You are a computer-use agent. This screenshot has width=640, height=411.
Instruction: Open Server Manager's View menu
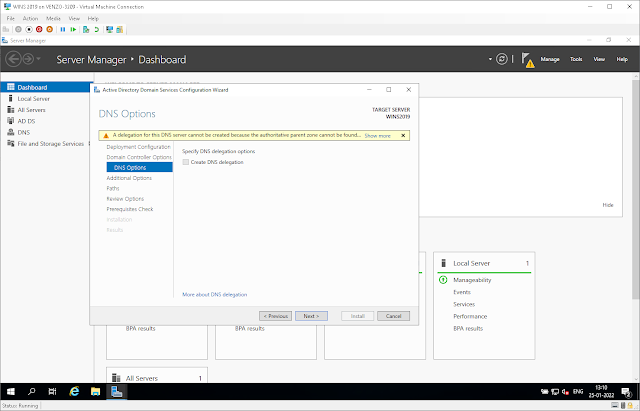click(x=599, y=59)
